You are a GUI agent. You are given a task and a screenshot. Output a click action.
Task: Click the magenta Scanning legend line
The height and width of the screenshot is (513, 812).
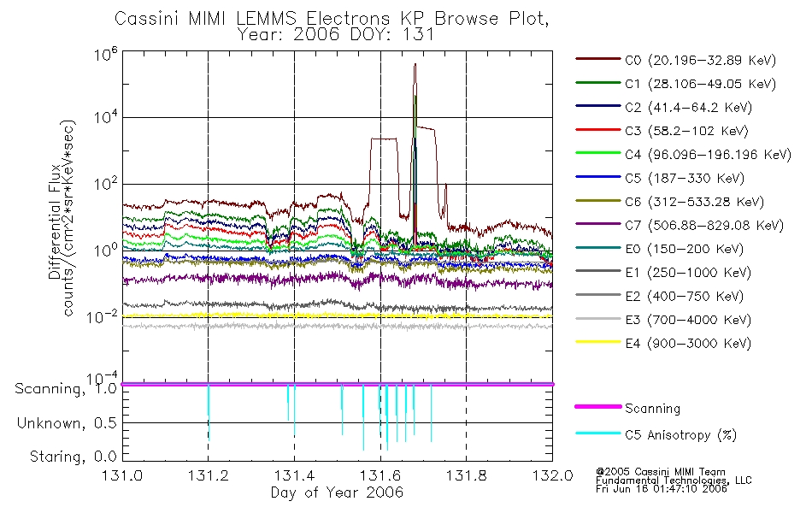click(598, 407)
